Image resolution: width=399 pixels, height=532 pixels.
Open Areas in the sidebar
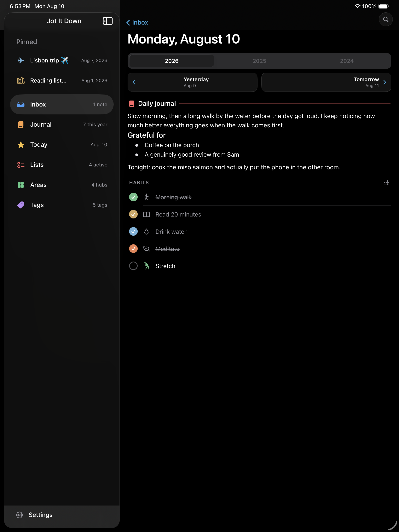coord(62,185)
